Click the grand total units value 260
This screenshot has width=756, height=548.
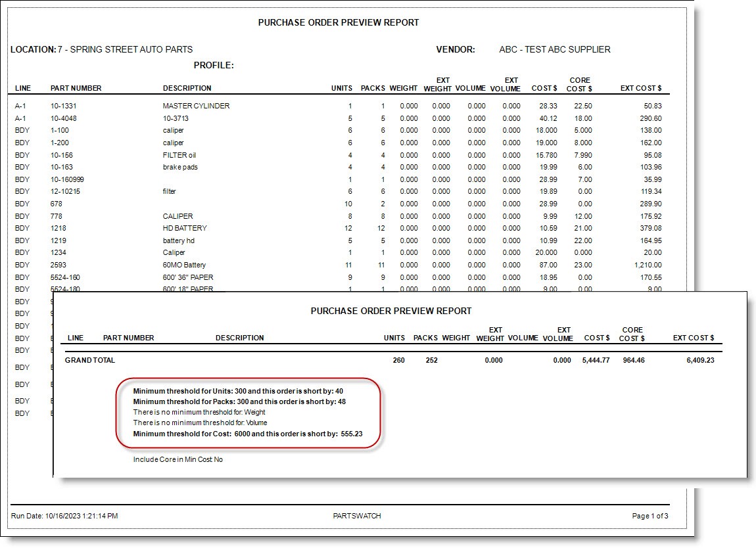click(x=398, y=360)
